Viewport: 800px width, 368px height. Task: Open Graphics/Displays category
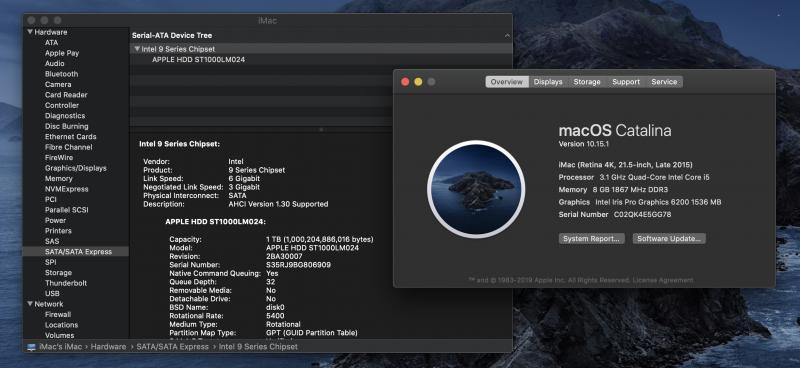[76, 168]
